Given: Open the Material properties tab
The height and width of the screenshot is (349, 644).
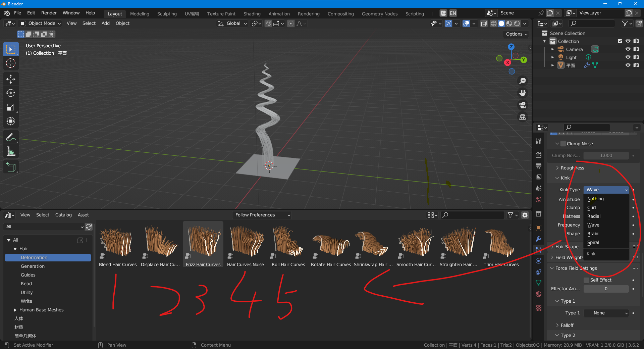Looking at the screenshot, I should click(x=538, y=294).
